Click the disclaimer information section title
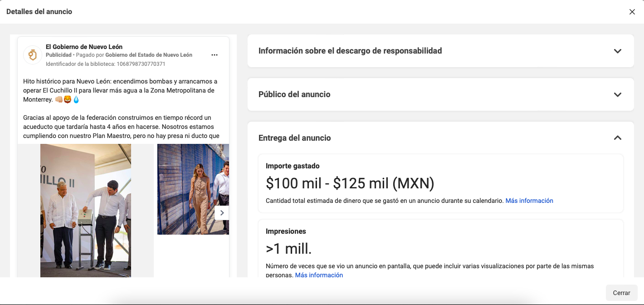The height and width of the screenshot is (305, 644). (350, 51)
